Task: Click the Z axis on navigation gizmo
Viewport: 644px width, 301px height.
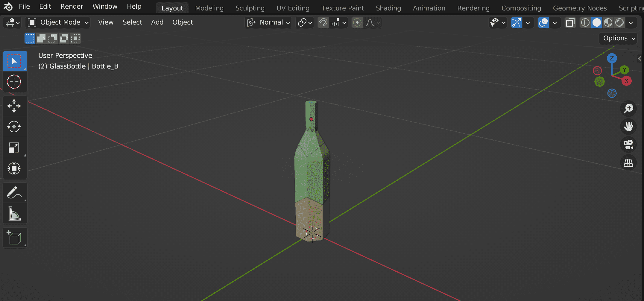Action: pos(612,58)
